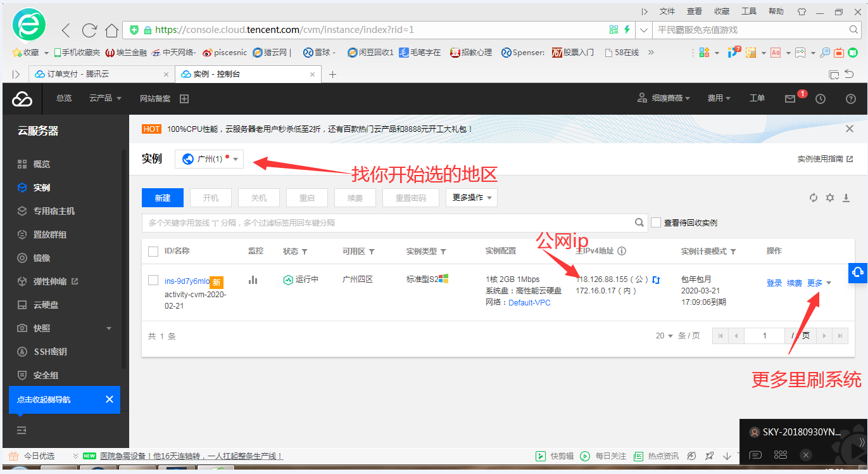This screenshot has height=474, width=868.
Task: Open the row's 更多 actions dropdown
Action: (x=819, y=283)
